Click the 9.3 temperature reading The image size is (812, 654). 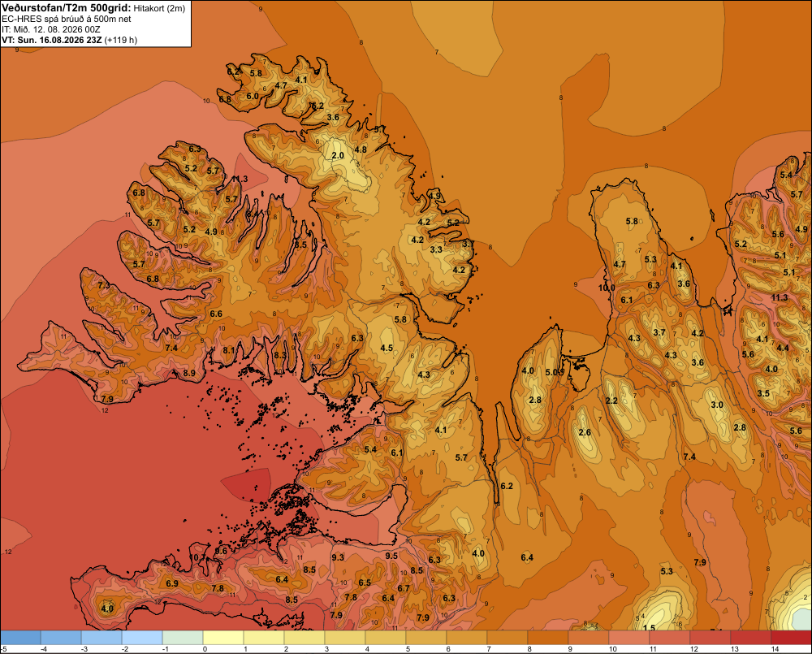[x=338, y=557]
